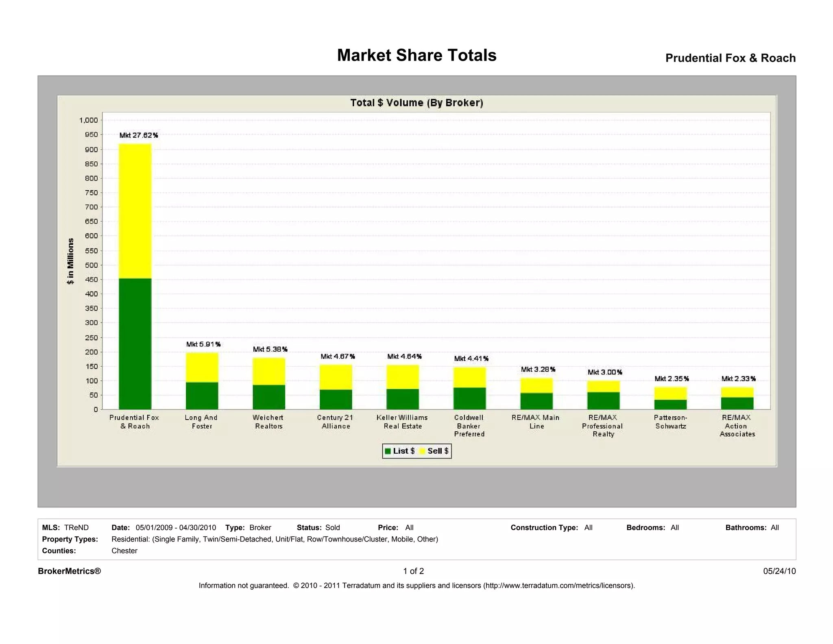Click the green List $ legend swatch
The height and width of the screenshot is (644, 833).
388,451
